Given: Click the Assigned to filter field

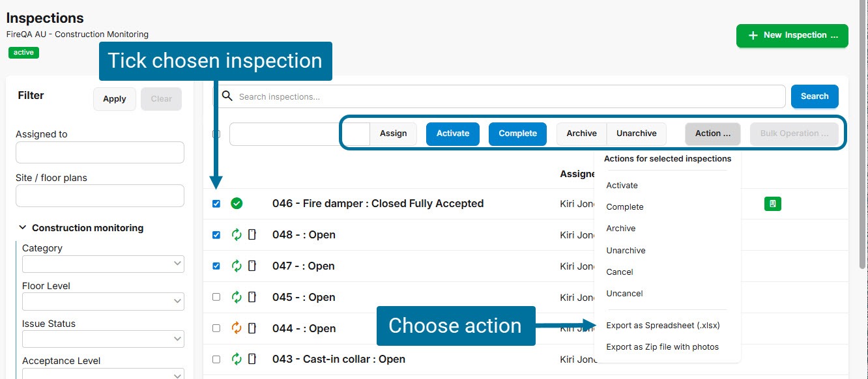Looking at the screenshot, I should 100,153.
